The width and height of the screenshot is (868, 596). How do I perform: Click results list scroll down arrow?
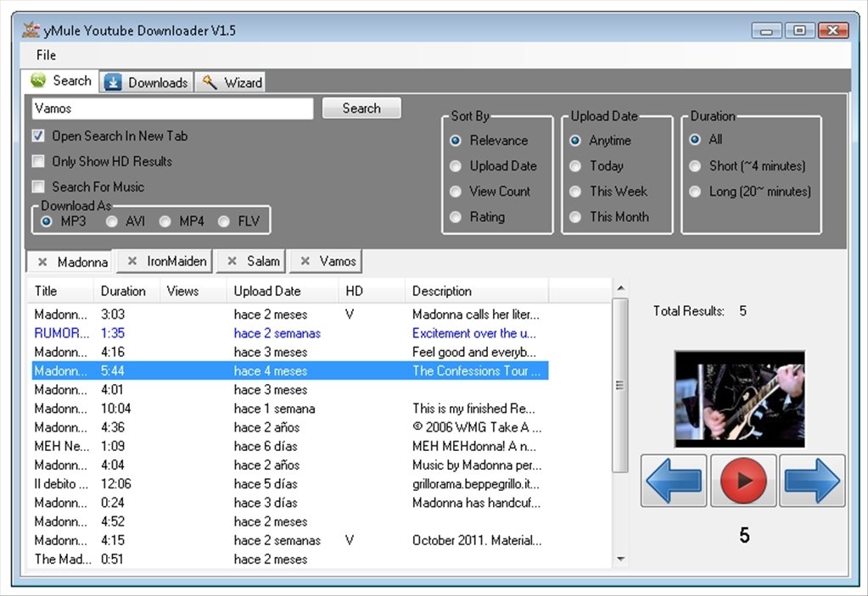pos(620,559)
